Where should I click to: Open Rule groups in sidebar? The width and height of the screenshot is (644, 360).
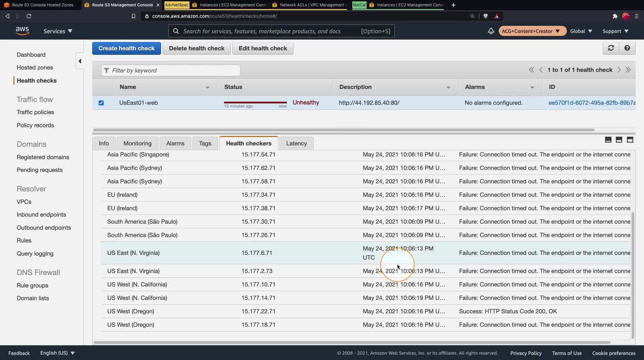(33, 285)
